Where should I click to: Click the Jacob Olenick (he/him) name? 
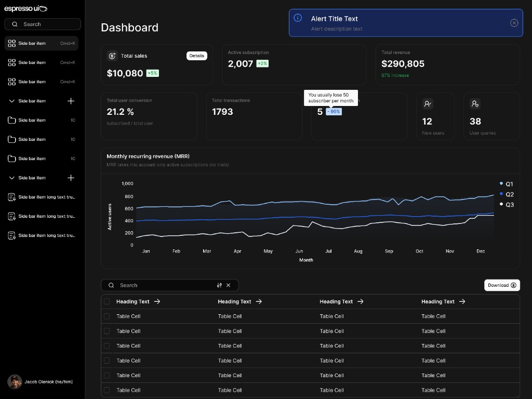pos(48,382)
